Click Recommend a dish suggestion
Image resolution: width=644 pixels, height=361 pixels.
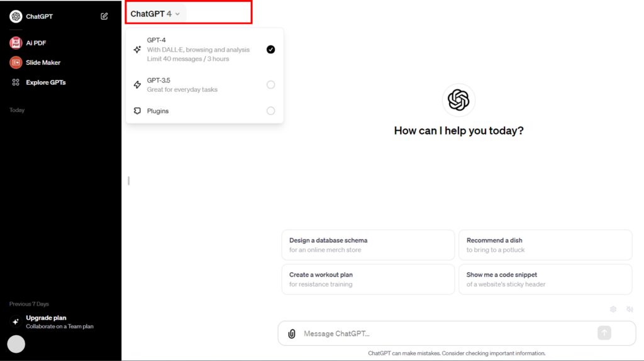coord(545,245)
